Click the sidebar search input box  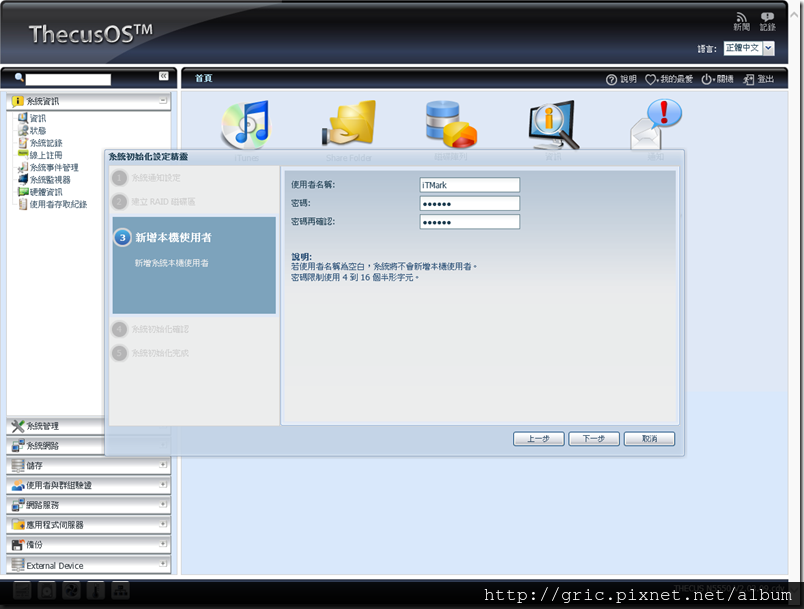tap(68, 79)
